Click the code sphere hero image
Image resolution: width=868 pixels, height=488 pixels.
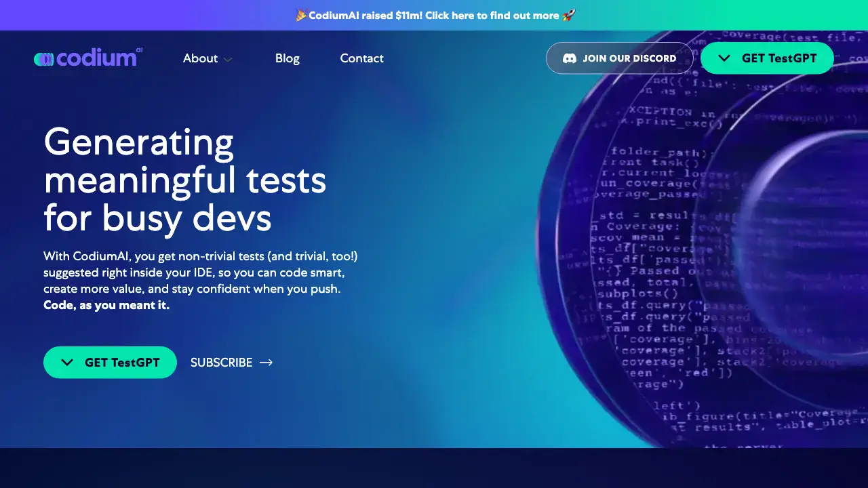pyautogui.click(x=705, y=258)
